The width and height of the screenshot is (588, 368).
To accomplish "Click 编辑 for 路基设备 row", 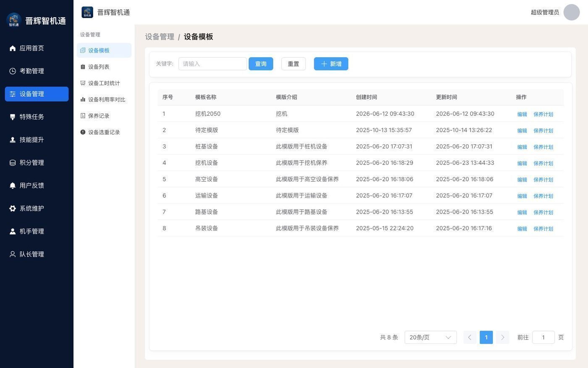I will coord(522,213).
